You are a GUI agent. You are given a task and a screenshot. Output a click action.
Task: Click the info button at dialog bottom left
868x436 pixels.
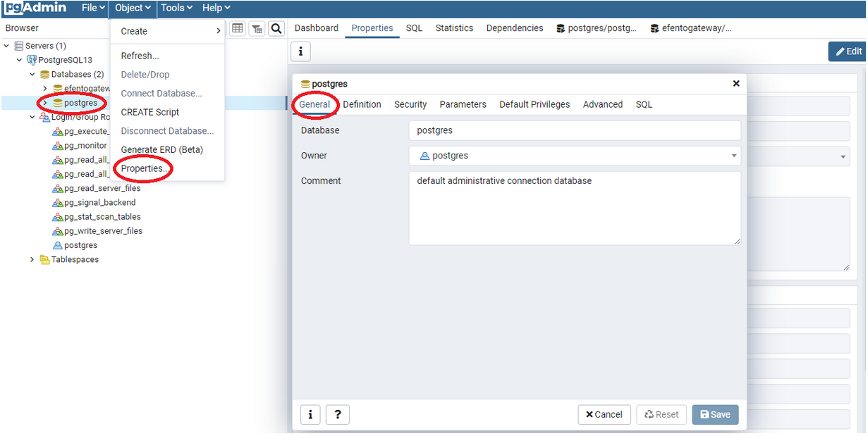(311, 415)
